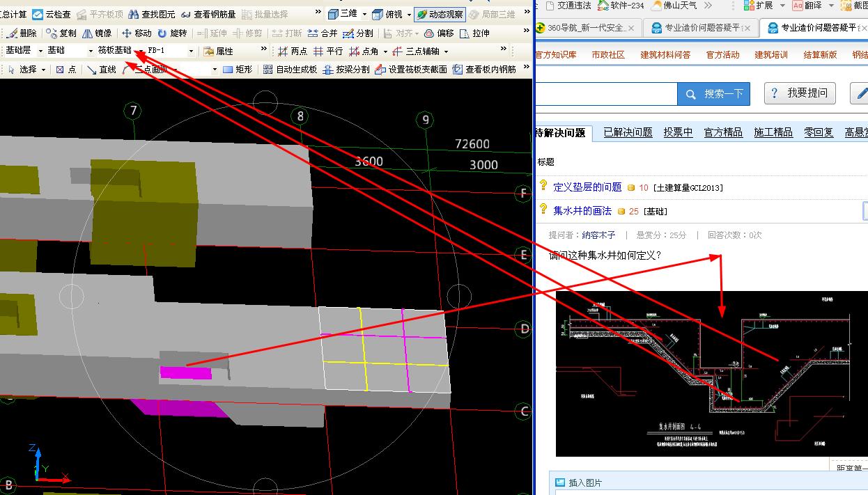Select the 点 point drawing tool
The width and height of the screenshot is (868, 495).
66,69
